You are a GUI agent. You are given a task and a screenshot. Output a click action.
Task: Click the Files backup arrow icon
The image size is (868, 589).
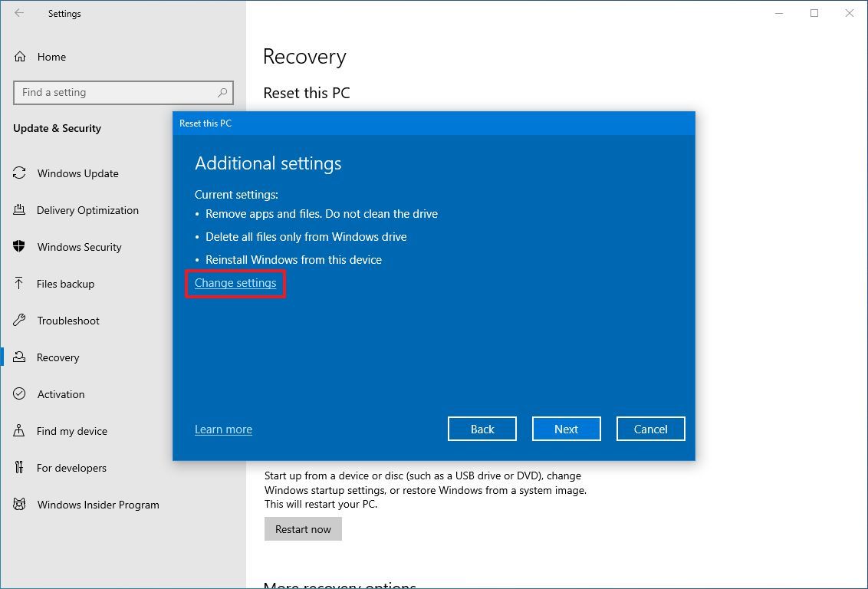pyautogui.click(x=19, y=284)
